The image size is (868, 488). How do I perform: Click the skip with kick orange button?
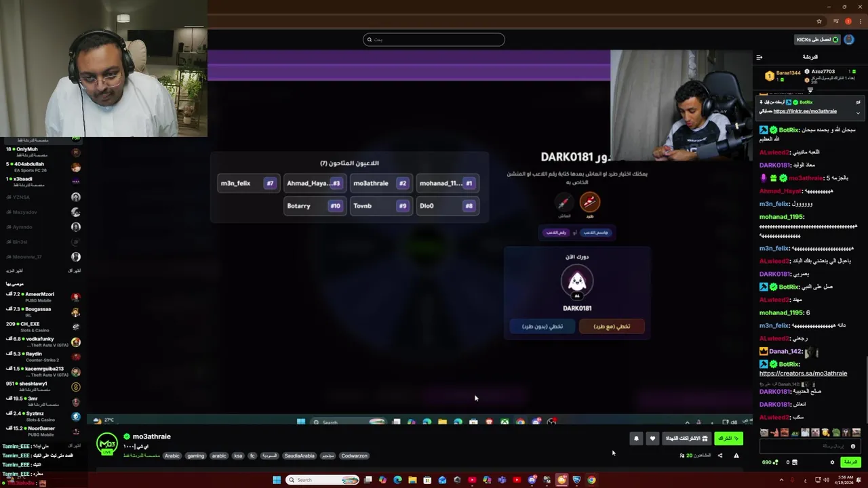click(612, 326)
